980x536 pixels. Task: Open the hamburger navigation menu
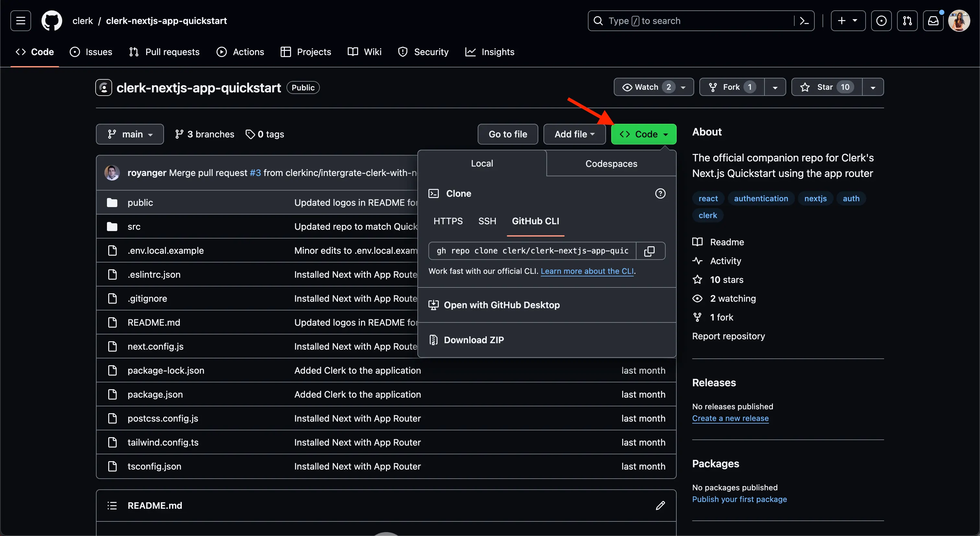20,20
